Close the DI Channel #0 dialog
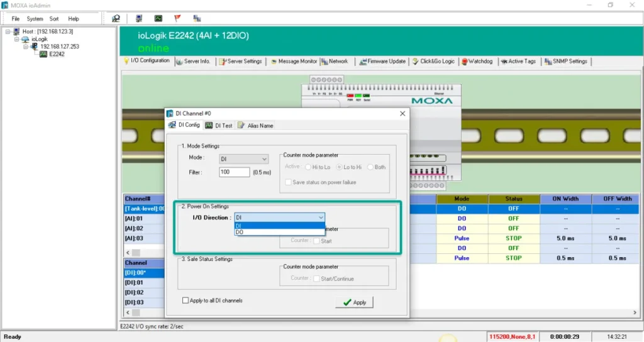 (x=402, y=113)
